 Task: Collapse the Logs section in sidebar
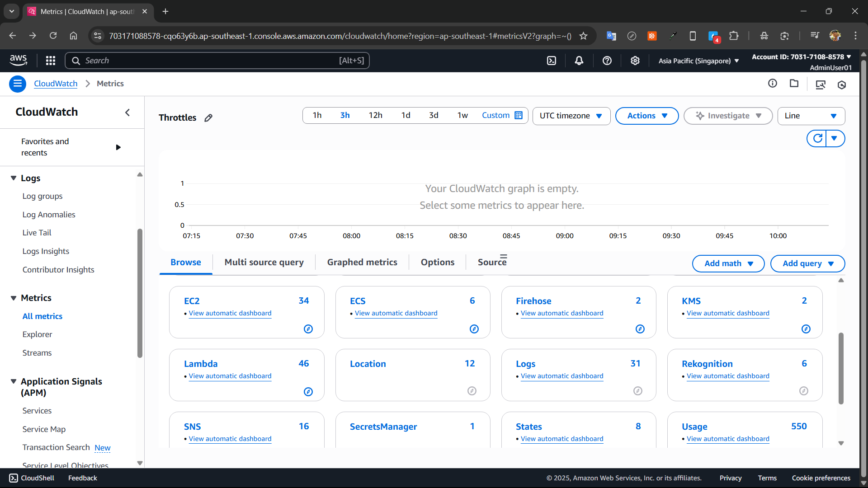coord(14,178)
